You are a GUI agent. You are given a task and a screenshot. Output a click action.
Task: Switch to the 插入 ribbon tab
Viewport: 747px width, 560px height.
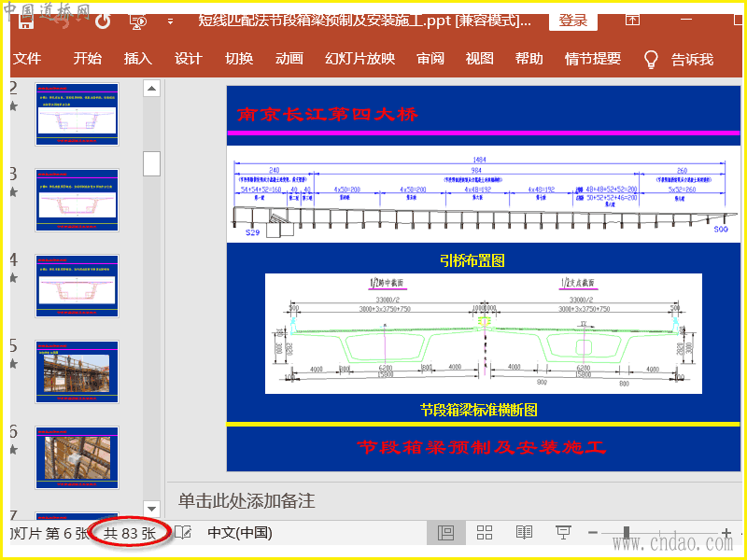(x=138, y=58)
